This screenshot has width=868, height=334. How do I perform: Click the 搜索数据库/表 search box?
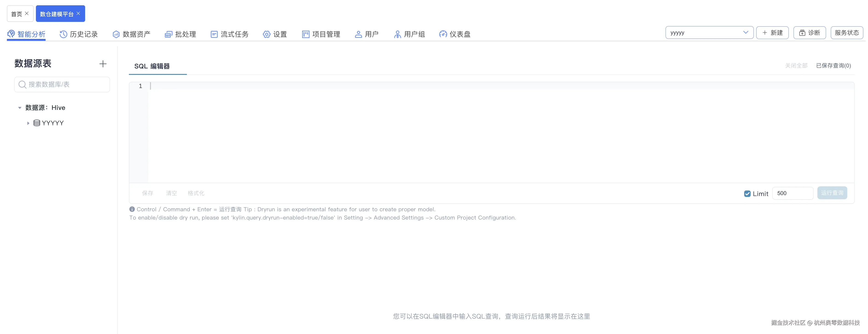[62, 84]
